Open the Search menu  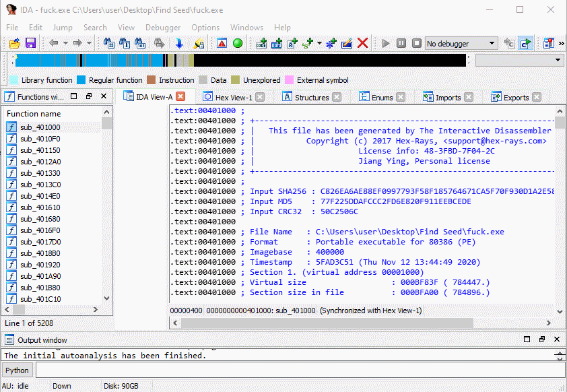pyautogui.click(x=95, y=28)
